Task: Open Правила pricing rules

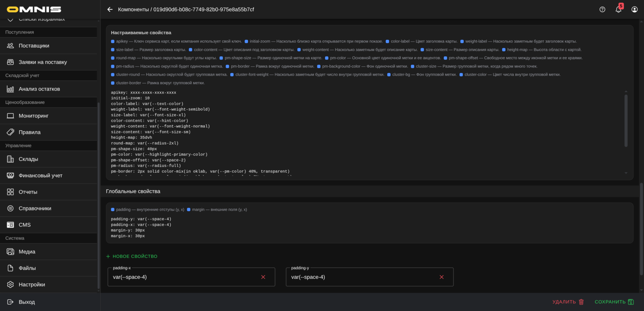Action: (x=30, y=132)
